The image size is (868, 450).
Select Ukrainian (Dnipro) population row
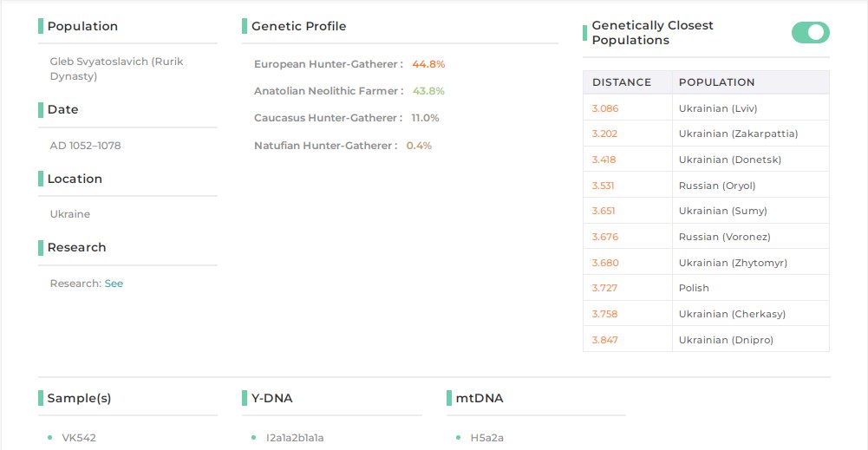[x=726, y=340]
